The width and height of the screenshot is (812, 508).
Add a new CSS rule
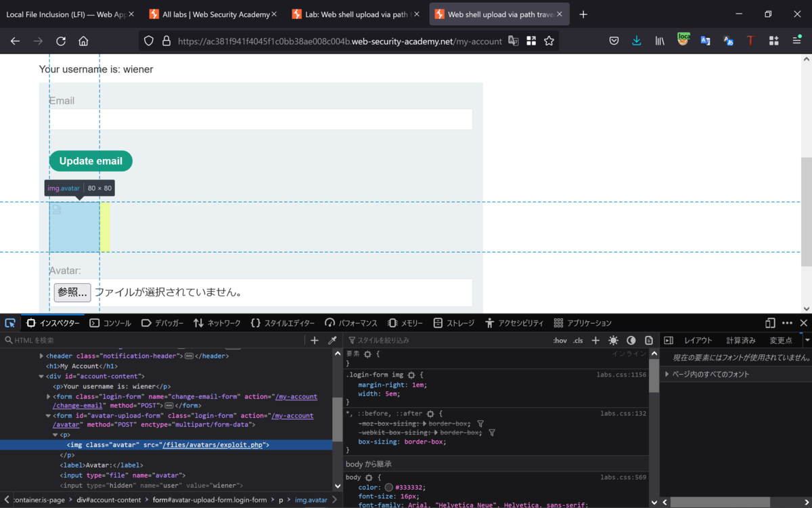pyautogui.click(x=595, y=340)
